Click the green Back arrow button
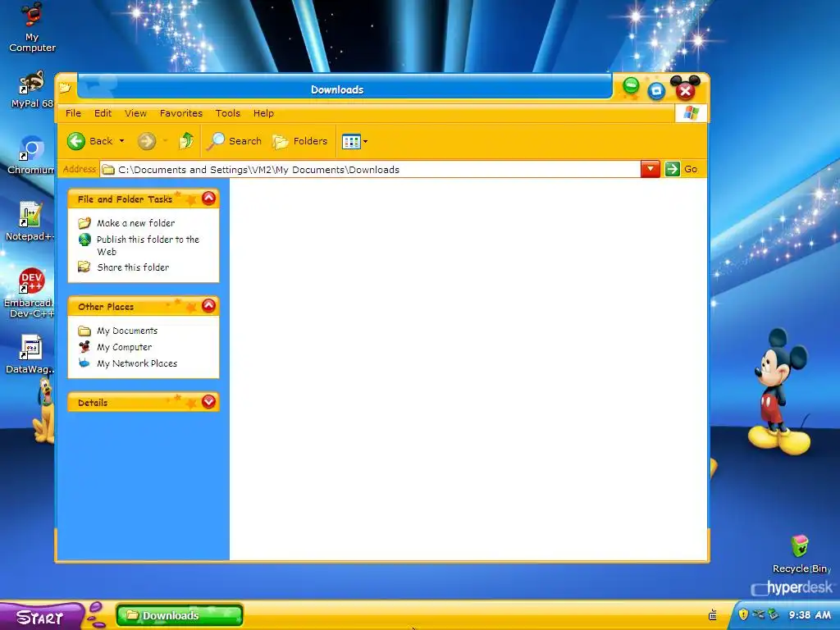Image resolution: width=840 pixels, height=630 pixels. click(x=76, y=141)
